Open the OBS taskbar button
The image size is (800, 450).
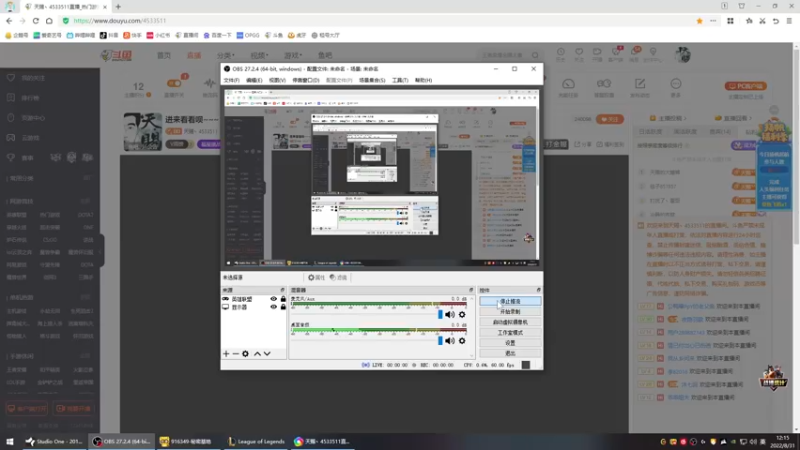(121, 441)
